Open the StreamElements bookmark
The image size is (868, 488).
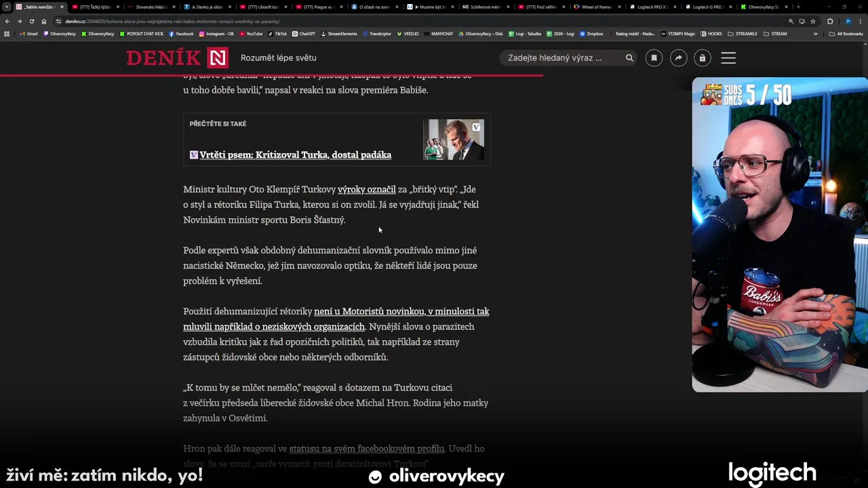(339, 33)
